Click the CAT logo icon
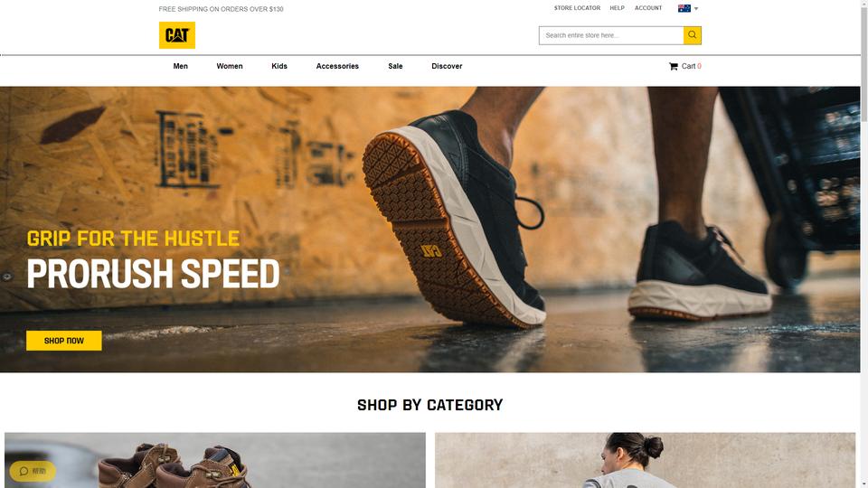 click(x=177, y=35)
